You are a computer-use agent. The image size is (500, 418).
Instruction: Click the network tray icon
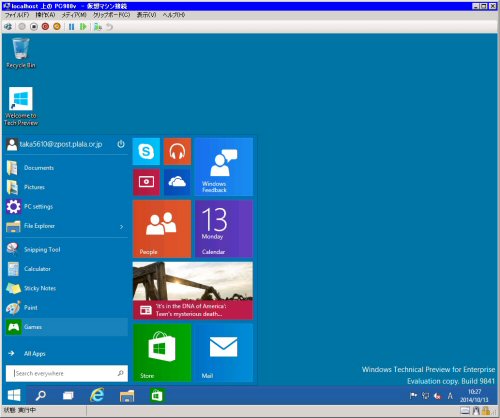coord(425,396)
